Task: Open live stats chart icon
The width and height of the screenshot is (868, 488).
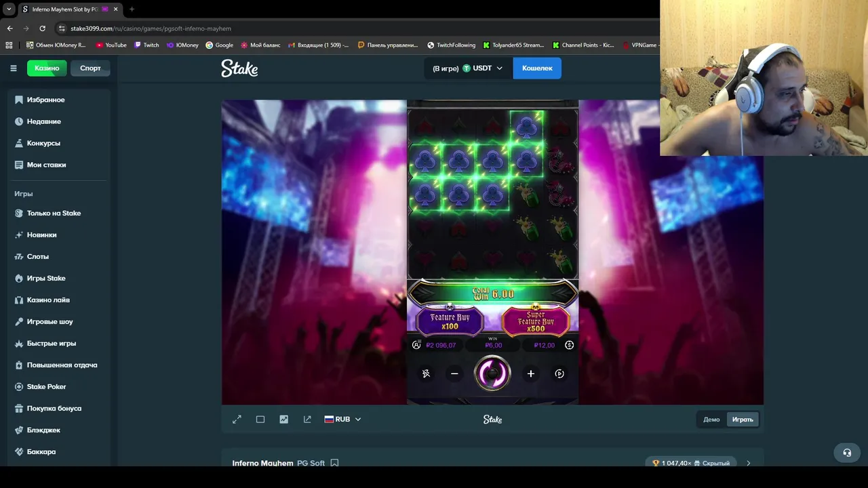Action: (x=283, y=420)
